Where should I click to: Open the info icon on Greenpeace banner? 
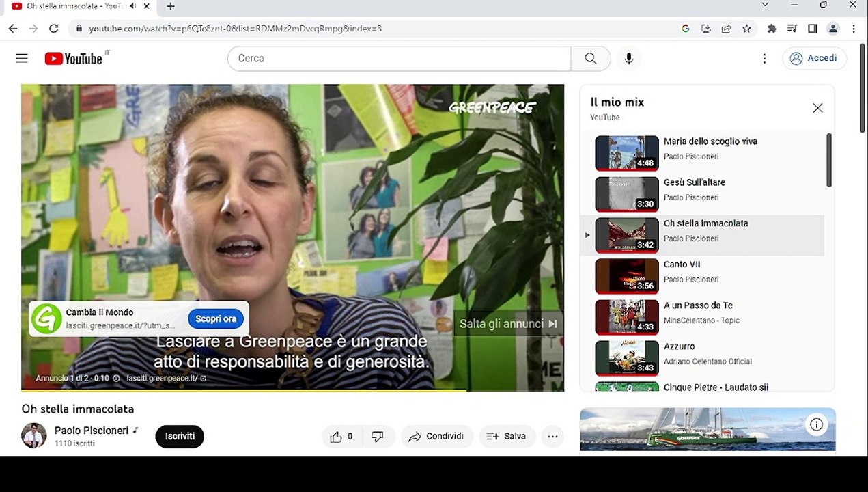(x=816, y=424)
